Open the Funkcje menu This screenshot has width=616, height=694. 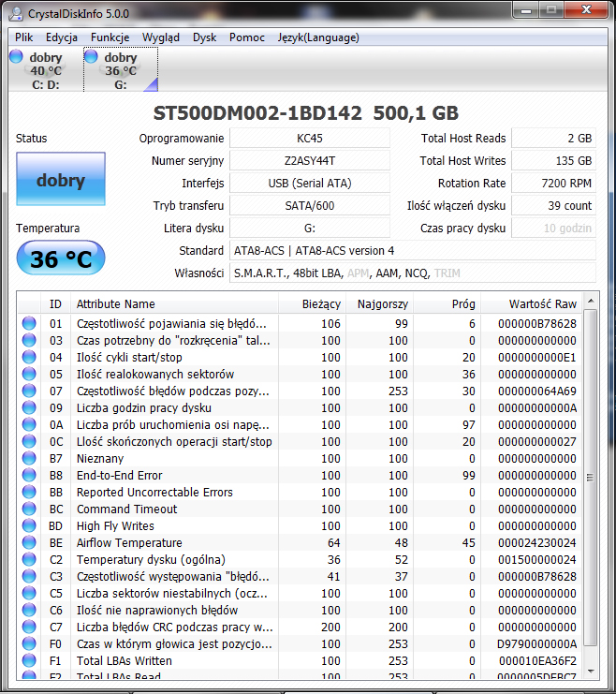110,37
